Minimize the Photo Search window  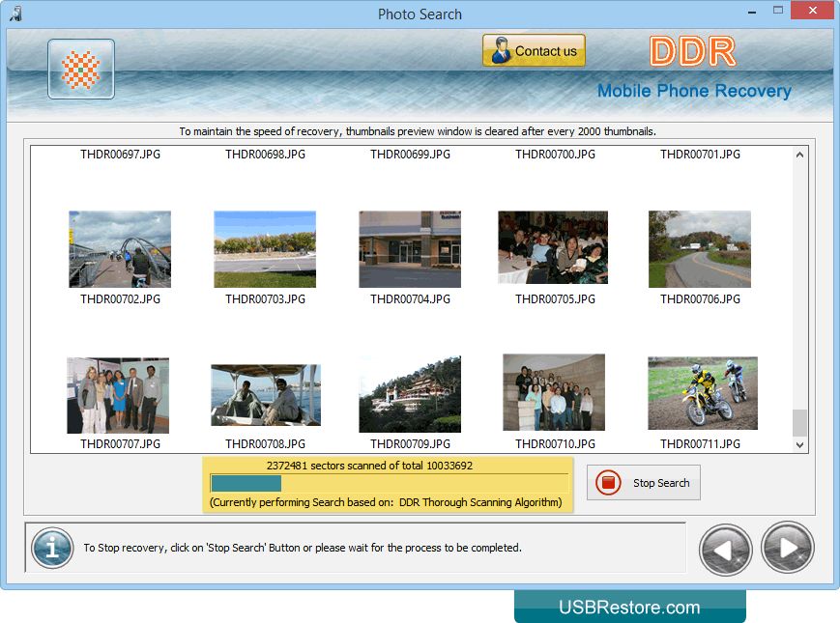pyautogui.click(x=752, y=12)
